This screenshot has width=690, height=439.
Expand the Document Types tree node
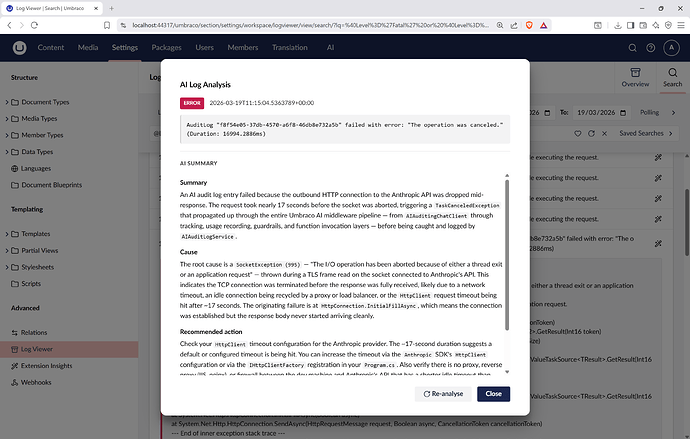click(7, 102)
